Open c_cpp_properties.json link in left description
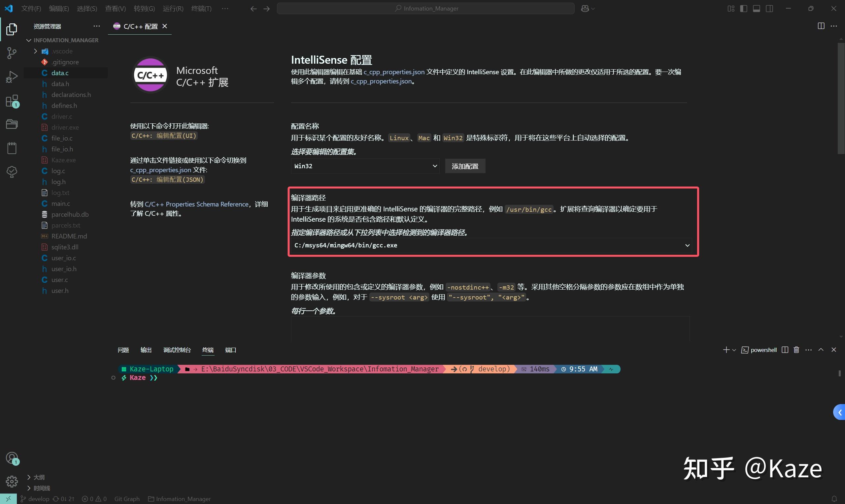Screen dimensions: 845x504 [161, 170]
